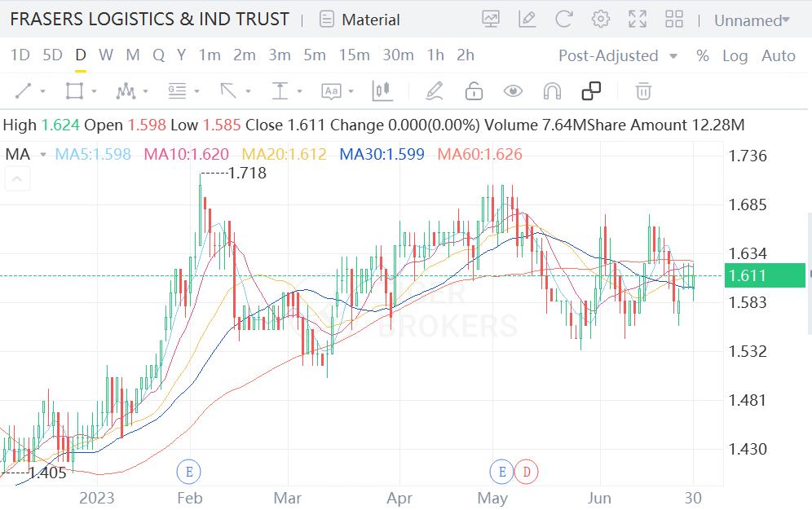The height and width of the screenshot is (510, 812).
Task: Click the MA5:1.598 indicator label
Action: point(93,154)
